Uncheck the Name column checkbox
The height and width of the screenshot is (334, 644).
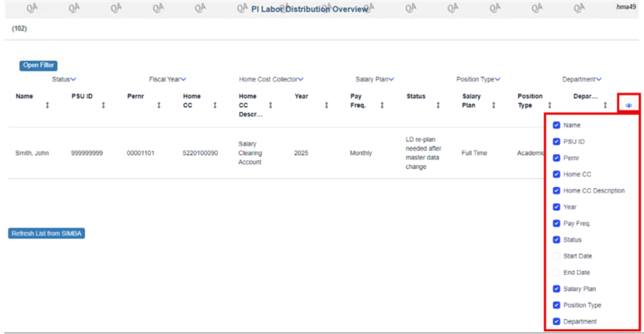[556, 125]
